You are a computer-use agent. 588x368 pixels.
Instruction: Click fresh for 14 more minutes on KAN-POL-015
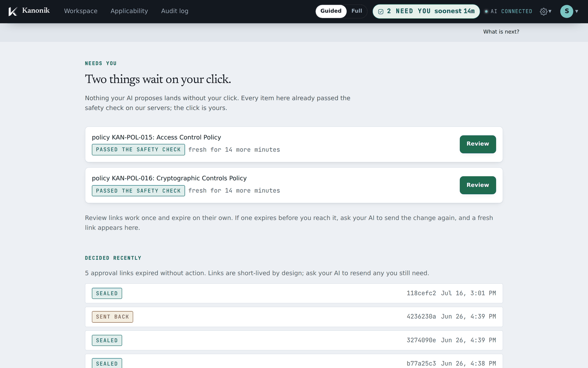(234, 150)
